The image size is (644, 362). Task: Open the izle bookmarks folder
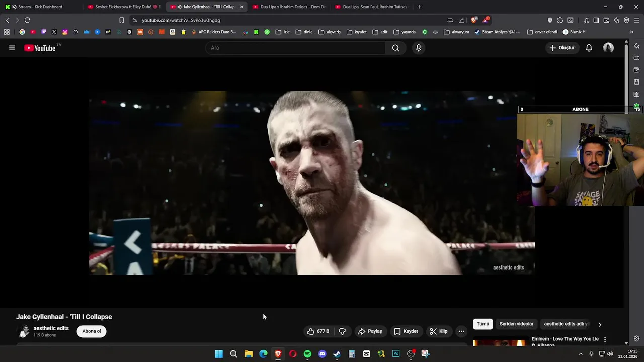[283, 32]
